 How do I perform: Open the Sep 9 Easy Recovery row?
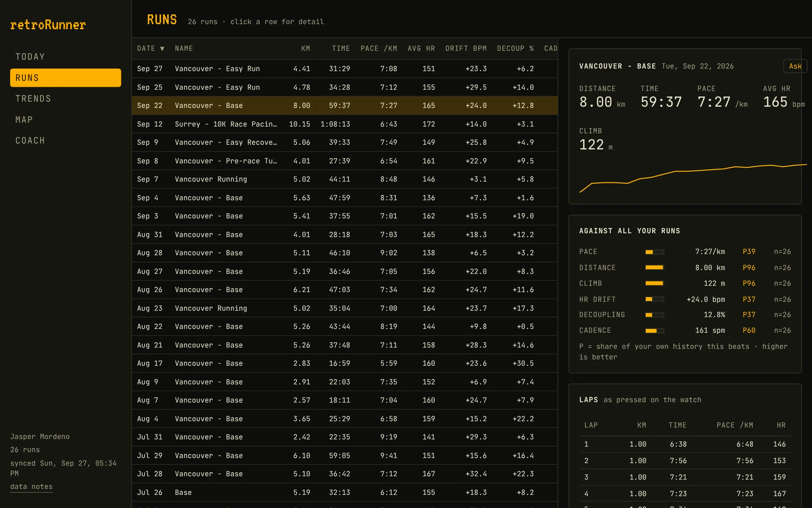[345, 142]
